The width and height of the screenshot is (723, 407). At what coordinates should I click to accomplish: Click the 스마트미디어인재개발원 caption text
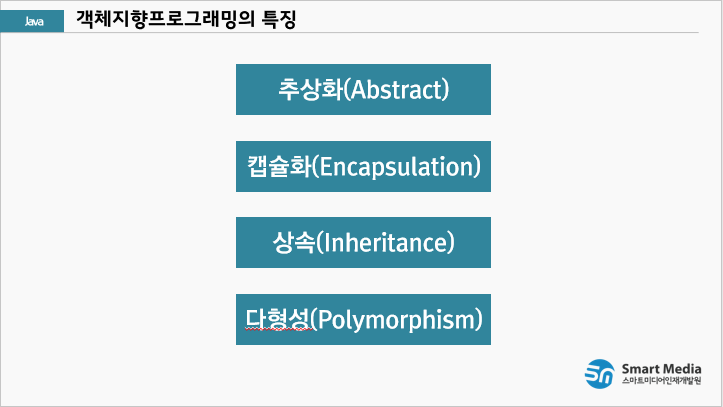(x=661, y=381)
